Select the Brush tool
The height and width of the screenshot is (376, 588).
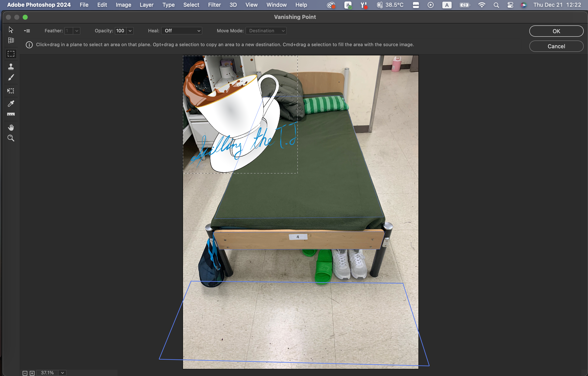11,77
